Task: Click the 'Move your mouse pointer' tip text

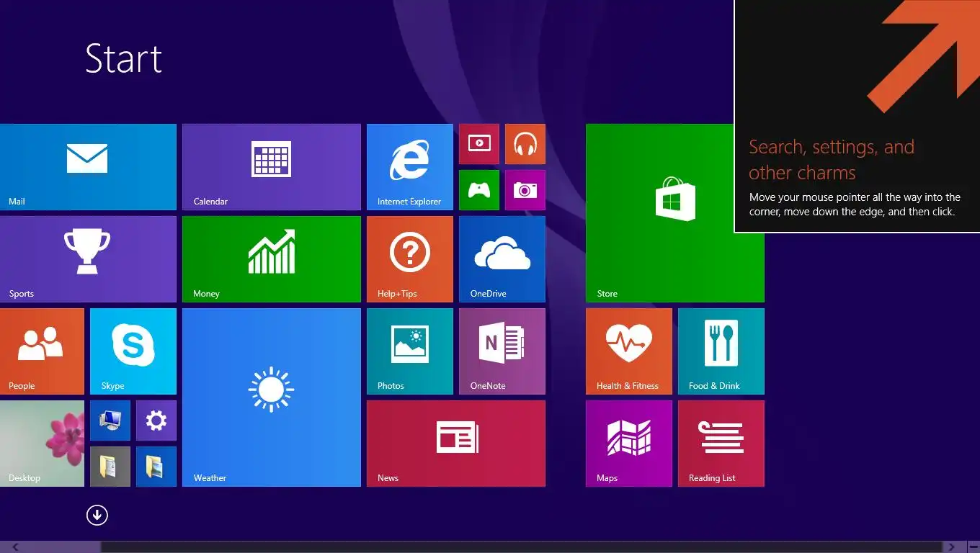Action: (855, 204)
